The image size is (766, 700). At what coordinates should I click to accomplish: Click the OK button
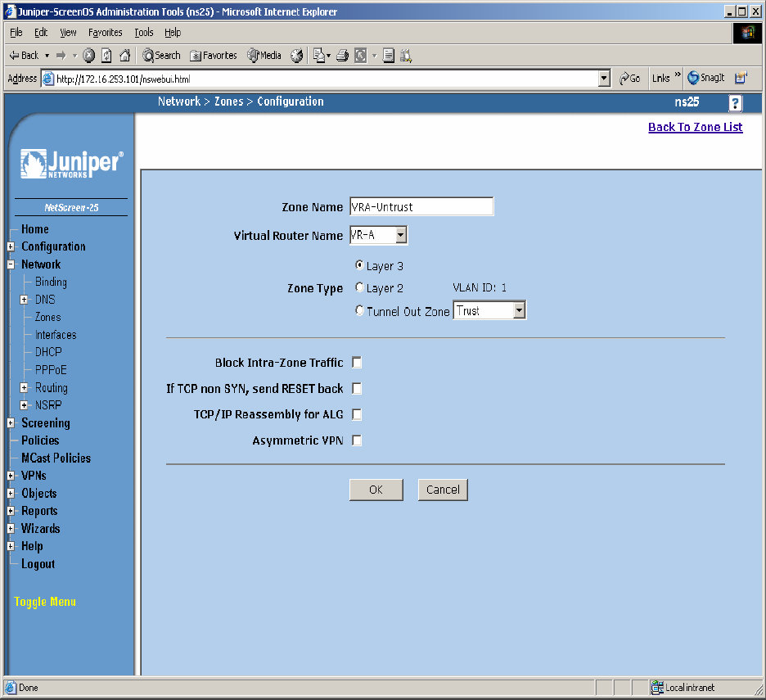pyautogui.click(x=376, y=490)
